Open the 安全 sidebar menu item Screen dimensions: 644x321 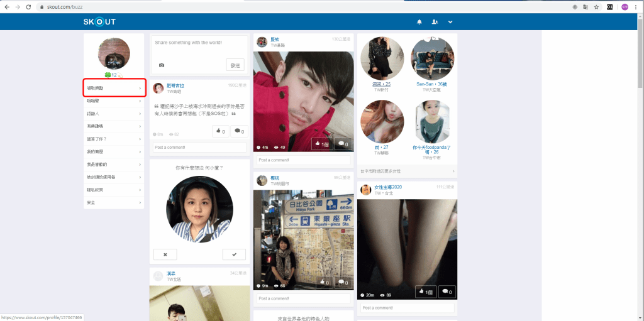[x=114, y=202]
